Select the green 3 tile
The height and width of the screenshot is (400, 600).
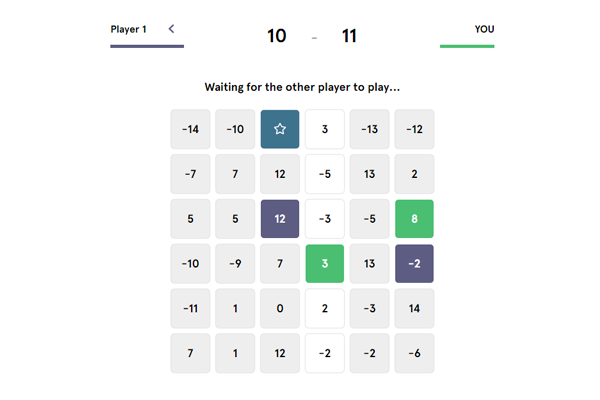point(324,263)
